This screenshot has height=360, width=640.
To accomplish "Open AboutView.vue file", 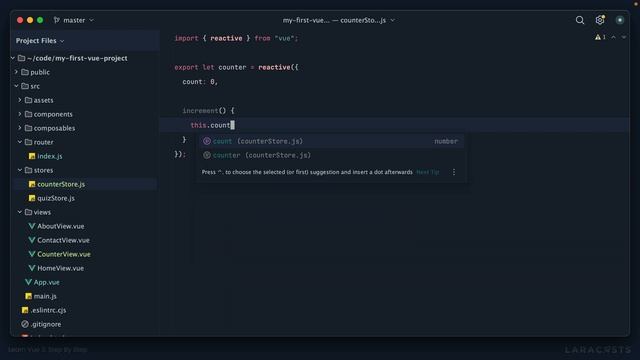I will tap(60, 226).
